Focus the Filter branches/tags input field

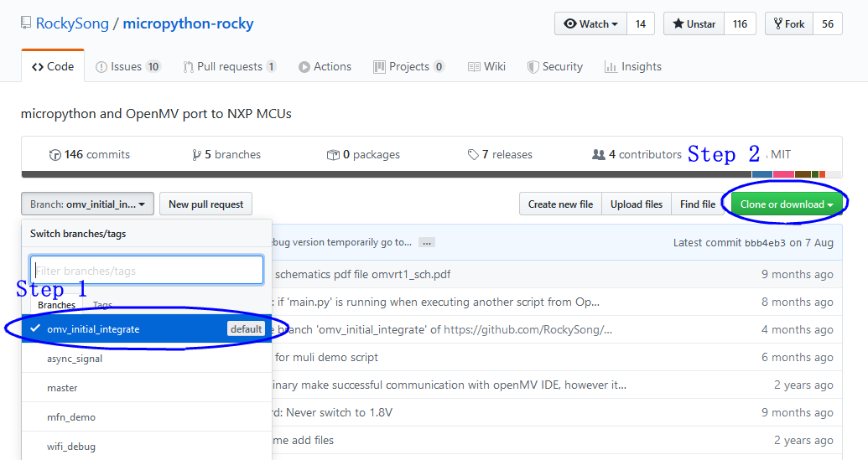pos(147,270)
